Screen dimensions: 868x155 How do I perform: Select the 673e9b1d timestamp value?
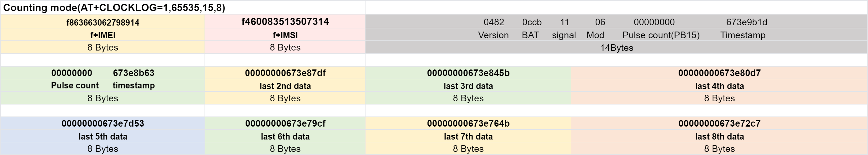(x=747, y=22)
